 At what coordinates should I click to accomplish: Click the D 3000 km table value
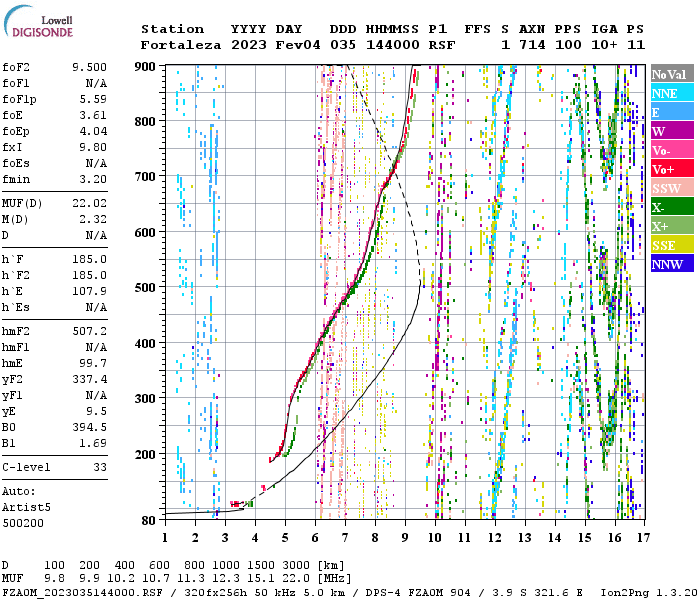296,566
